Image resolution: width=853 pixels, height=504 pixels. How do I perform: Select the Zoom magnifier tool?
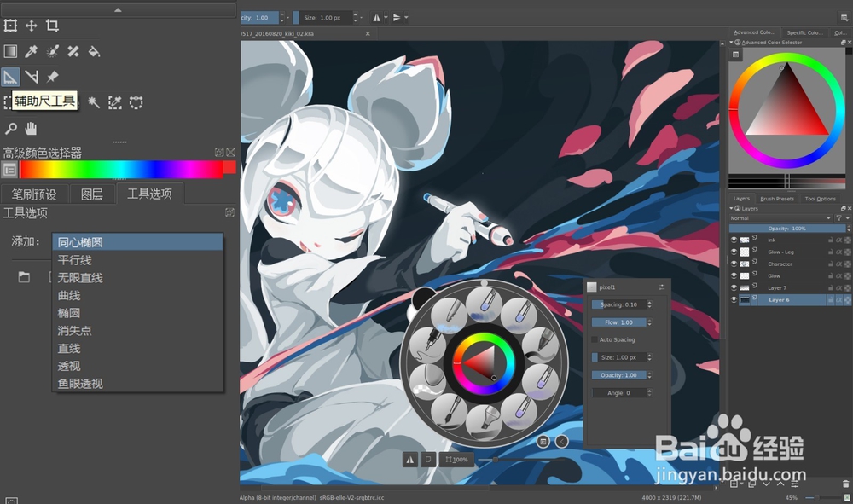[x=10, y=128]
